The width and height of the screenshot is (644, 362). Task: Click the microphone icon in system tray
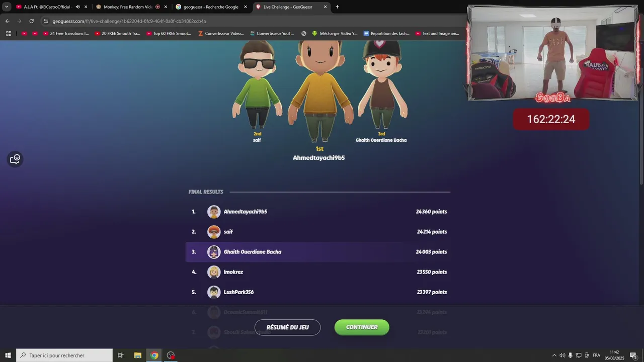point(570,355)
